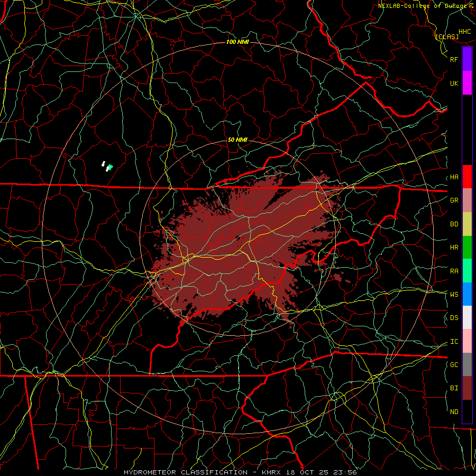
Task: Click the ND legend label text
Action: click(454, 412)
